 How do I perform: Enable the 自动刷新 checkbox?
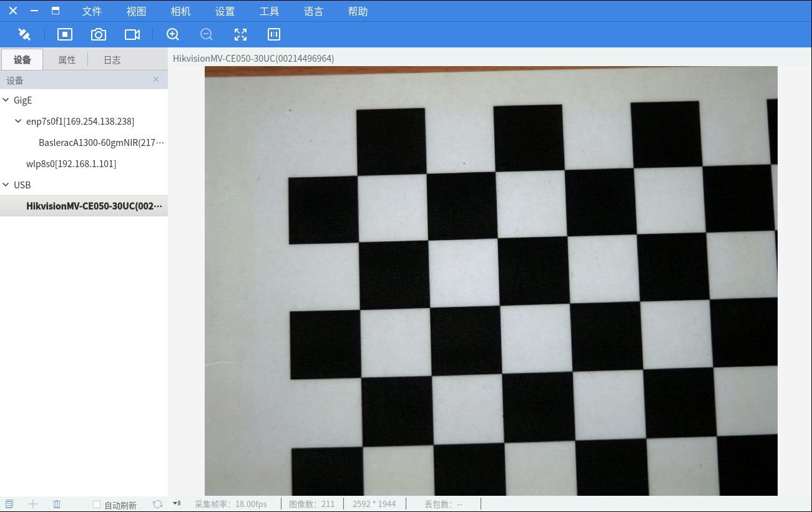tap(97, 505)
